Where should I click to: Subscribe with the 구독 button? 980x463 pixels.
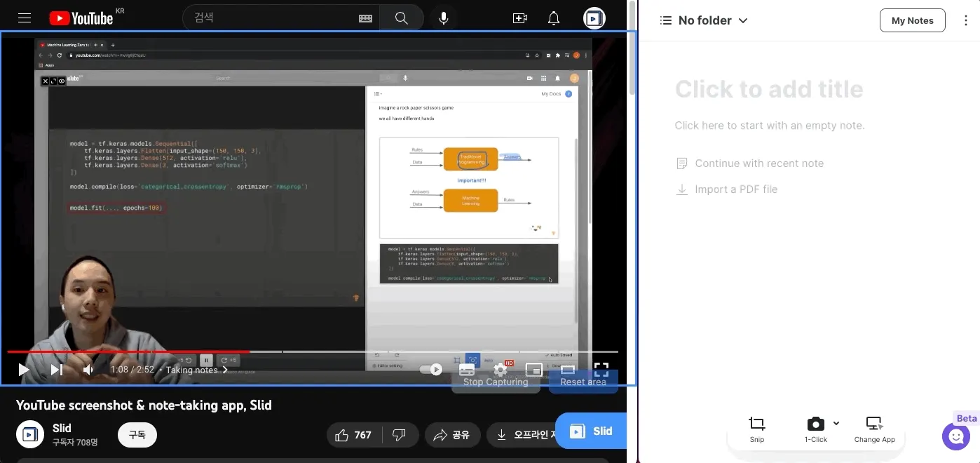pos(137,435)
